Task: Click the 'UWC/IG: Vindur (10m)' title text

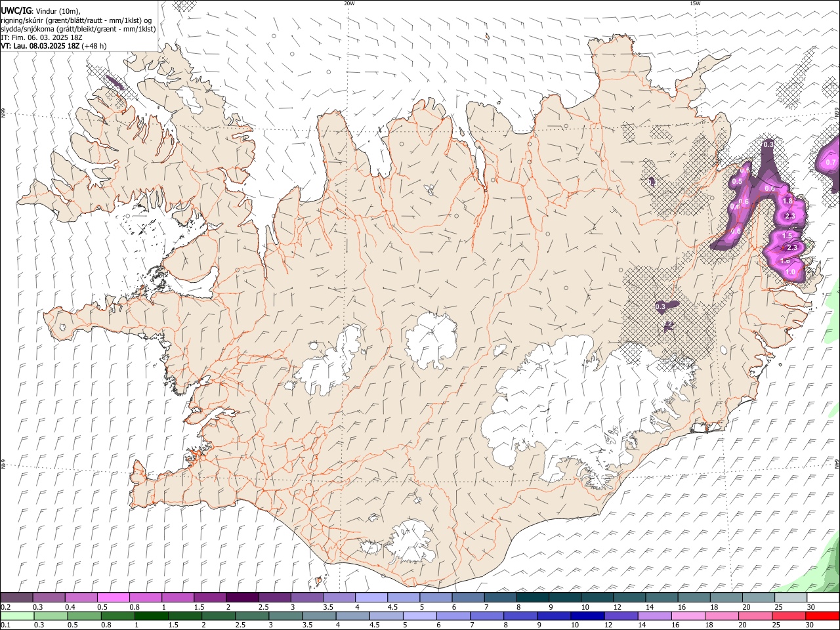Action: click(x=41, y=10)
